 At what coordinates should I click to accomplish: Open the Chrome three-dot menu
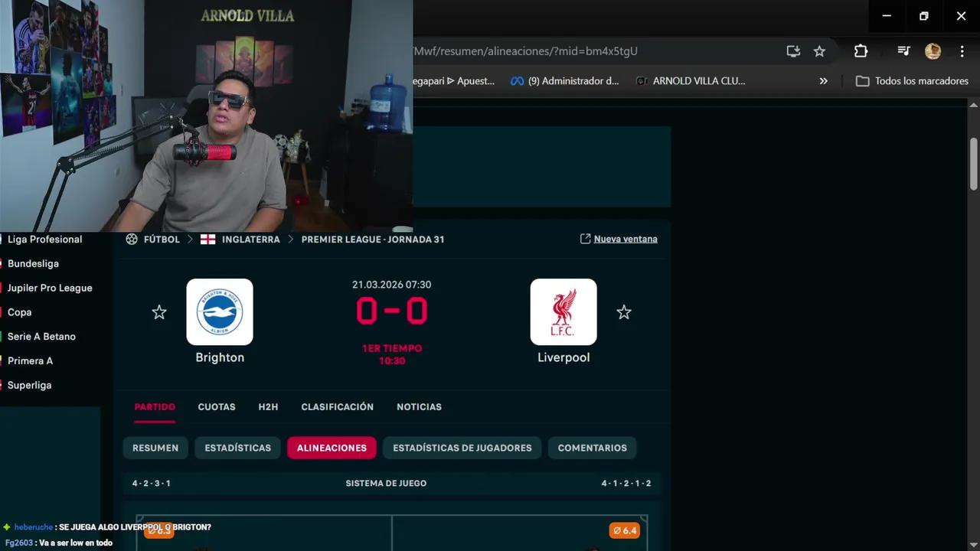click(x=962, y=51)
